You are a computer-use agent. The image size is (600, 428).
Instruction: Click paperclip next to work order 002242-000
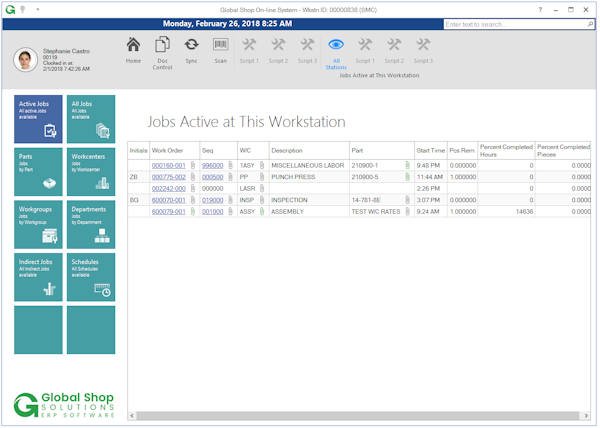[193, 188]
